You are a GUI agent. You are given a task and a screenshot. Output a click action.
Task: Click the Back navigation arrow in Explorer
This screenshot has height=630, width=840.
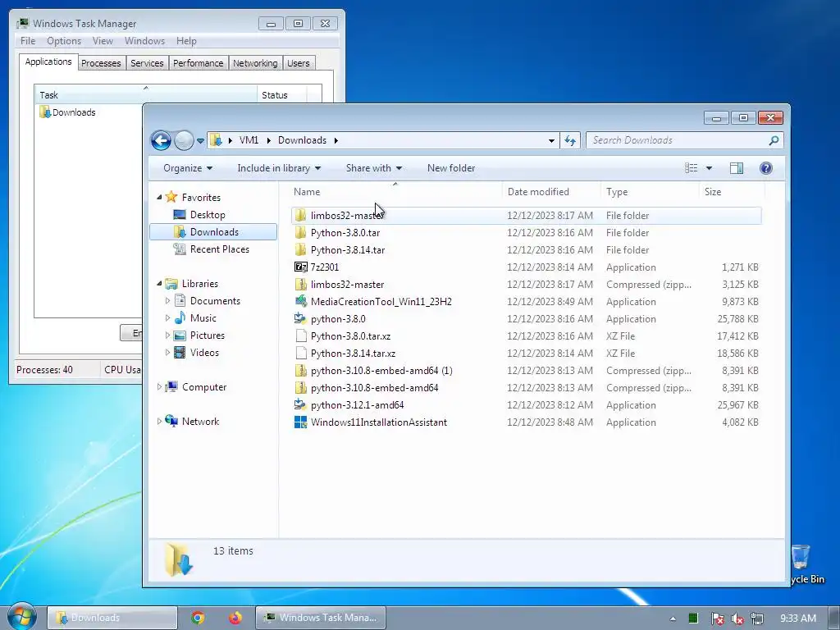click(x=161, y=140)
